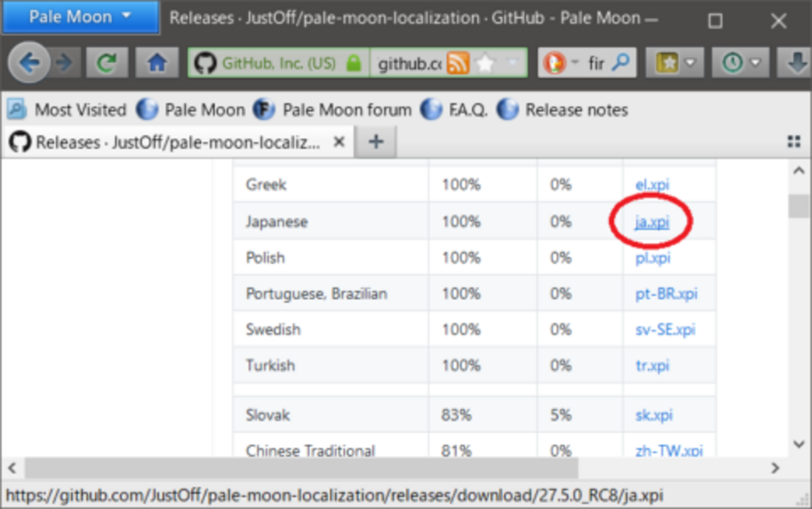Click the 5% value in Slovak row

point(561,415)
